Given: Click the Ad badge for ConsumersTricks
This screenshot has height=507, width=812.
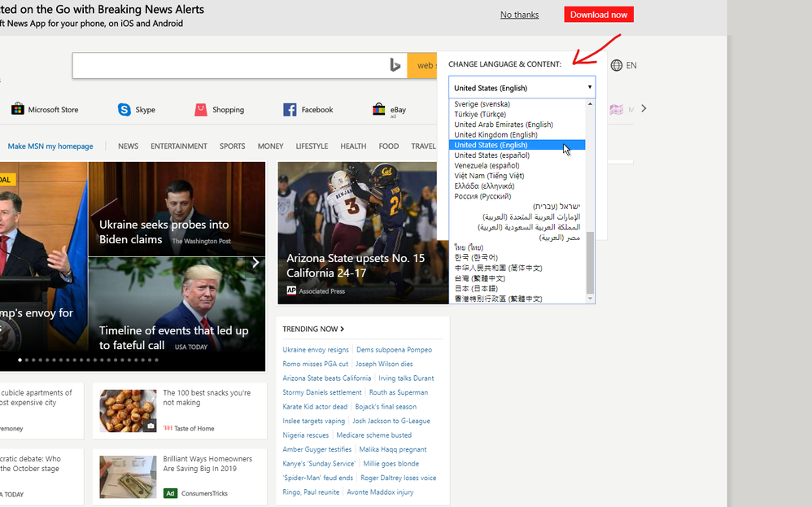Looking at the screenshot, I should click(170, 493).
